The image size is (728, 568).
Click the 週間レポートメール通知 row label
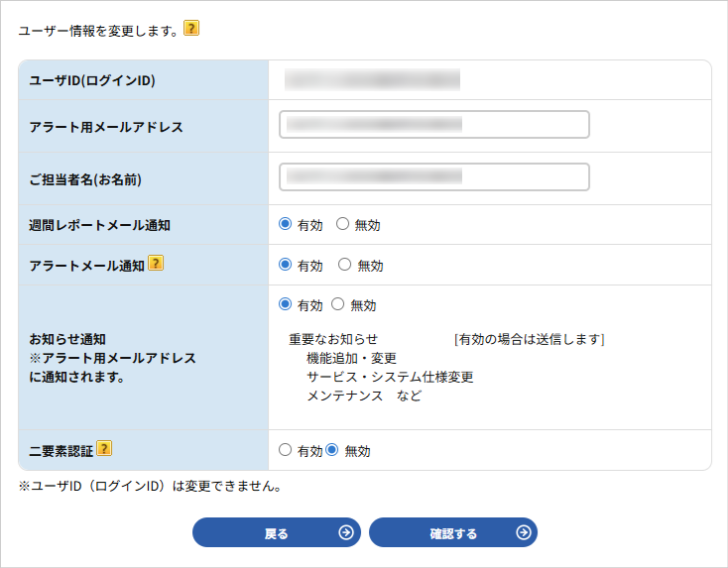tap(100, 225)
